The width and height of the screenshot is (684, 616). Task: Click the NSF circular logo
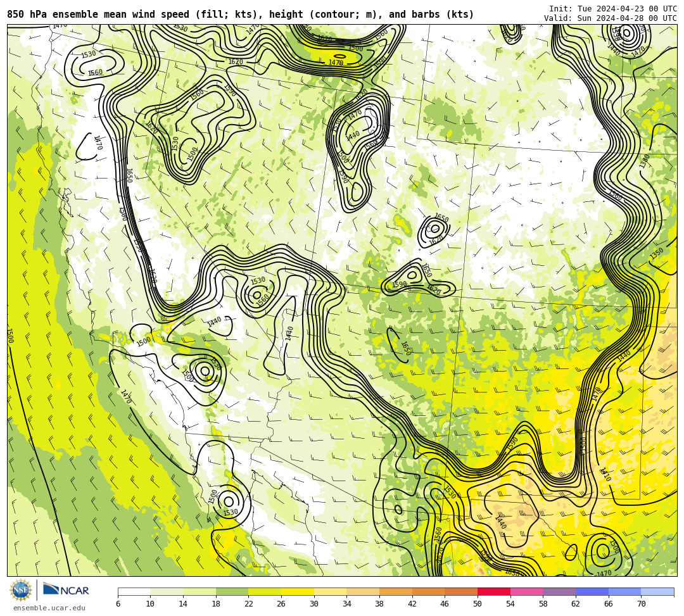(x=20, y=590)
